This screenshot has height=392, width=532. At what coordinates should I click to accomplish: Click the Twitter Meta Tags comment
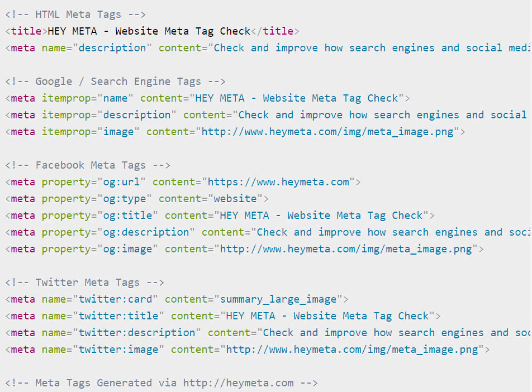pyautogui.click(x=84, y=283)
